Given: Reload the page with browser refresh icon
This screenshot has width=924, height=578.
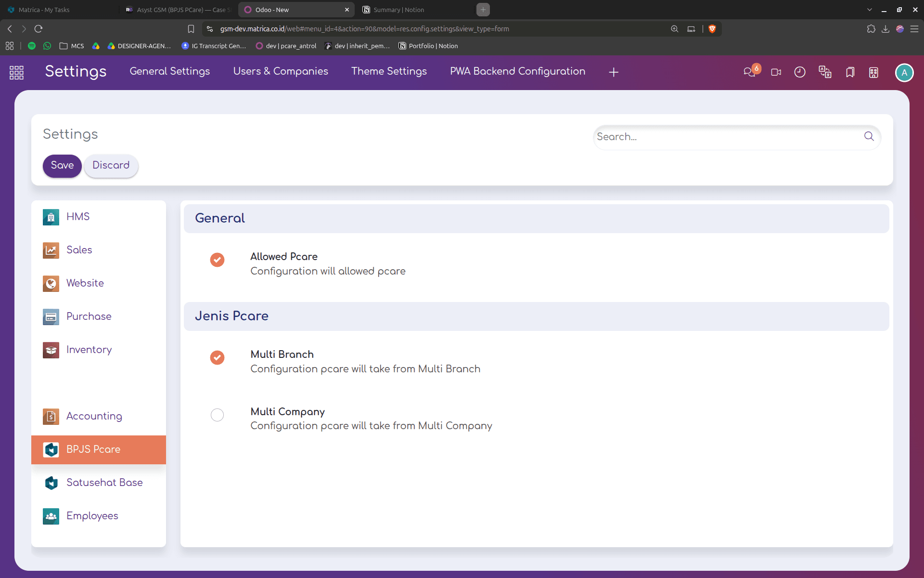Looking at the screenshot, I should pos(38,29).
